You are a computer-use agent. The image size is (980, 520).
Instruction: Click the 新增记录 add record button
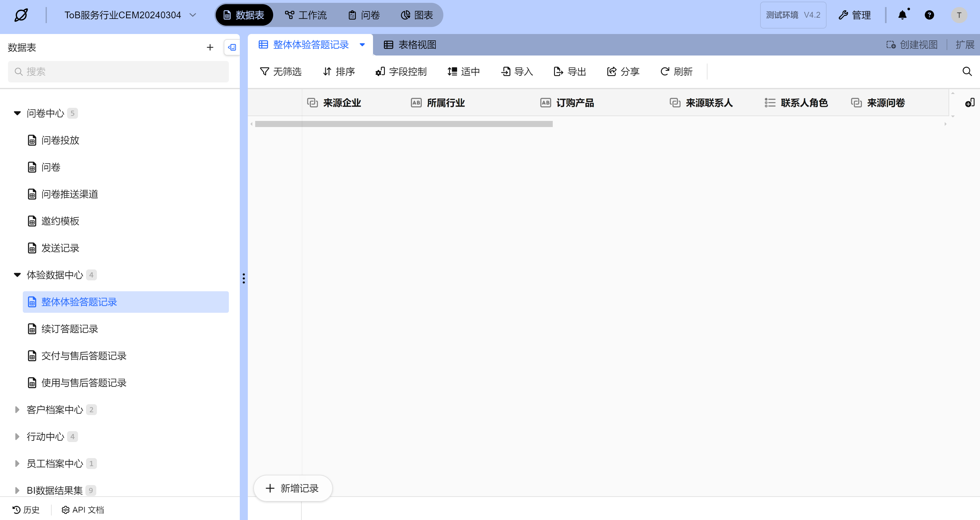(x=292, y=489)
